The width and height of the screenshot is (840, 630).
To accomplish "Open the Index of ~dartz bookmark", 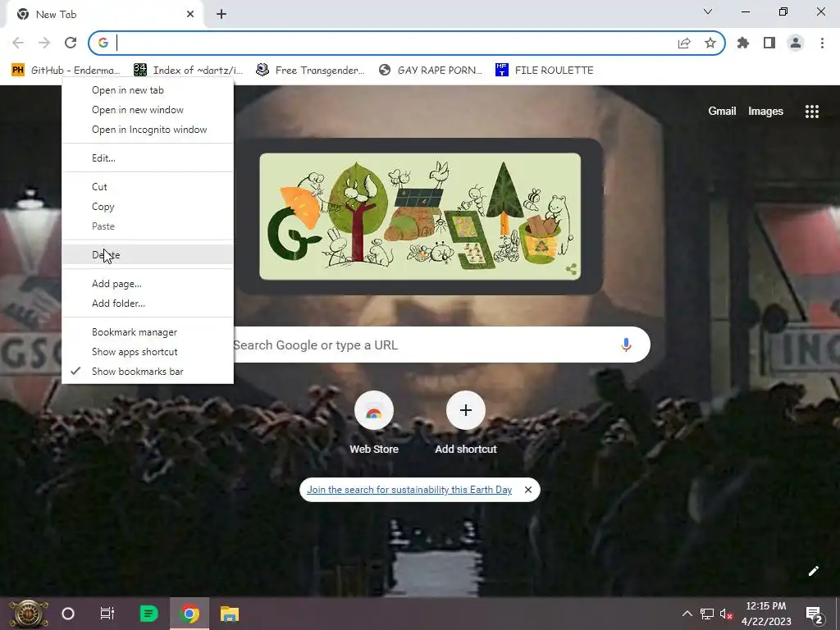I will (x=188, y=71).
